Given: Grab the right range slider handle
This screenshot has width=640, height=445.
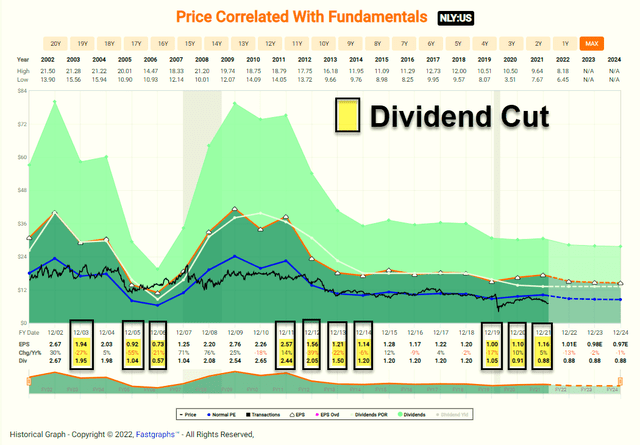Looking at the screenshot, I should (x=620, y=381).
